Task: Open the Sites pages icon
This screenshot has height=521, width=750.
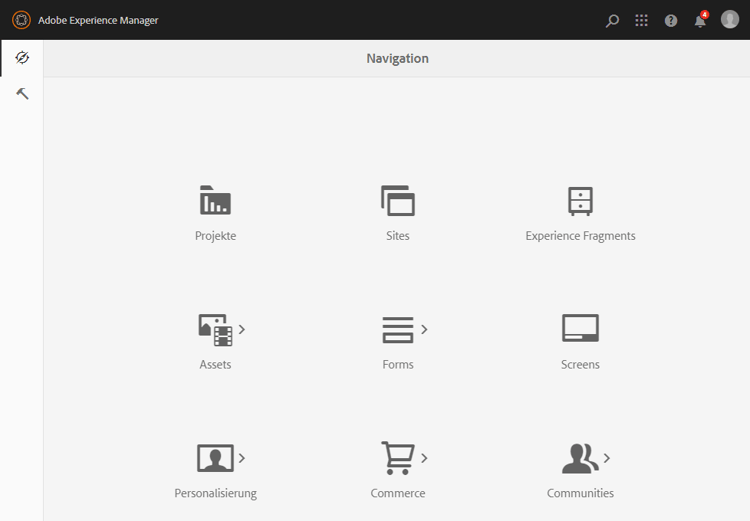Action: 397,200
